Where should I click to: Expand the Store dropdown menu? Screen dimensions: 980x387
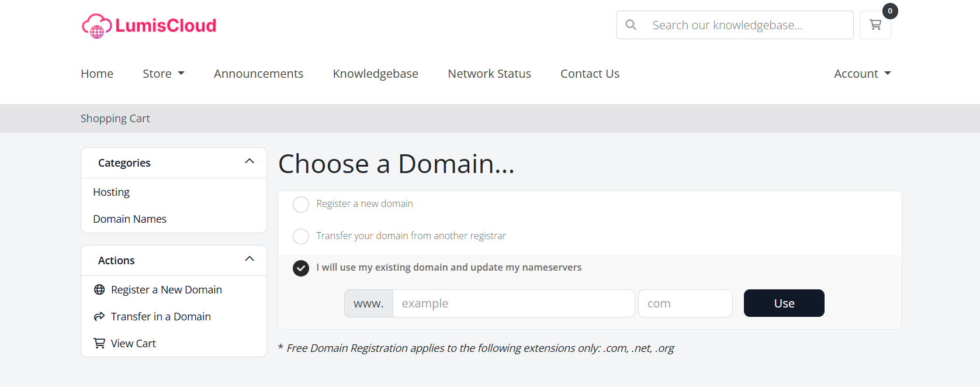point(164,74)
